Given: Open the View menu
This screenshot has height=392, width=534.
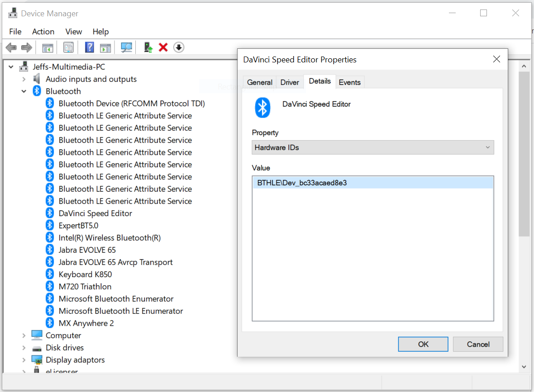Looking at the screenshot, I should pos(74,32).
